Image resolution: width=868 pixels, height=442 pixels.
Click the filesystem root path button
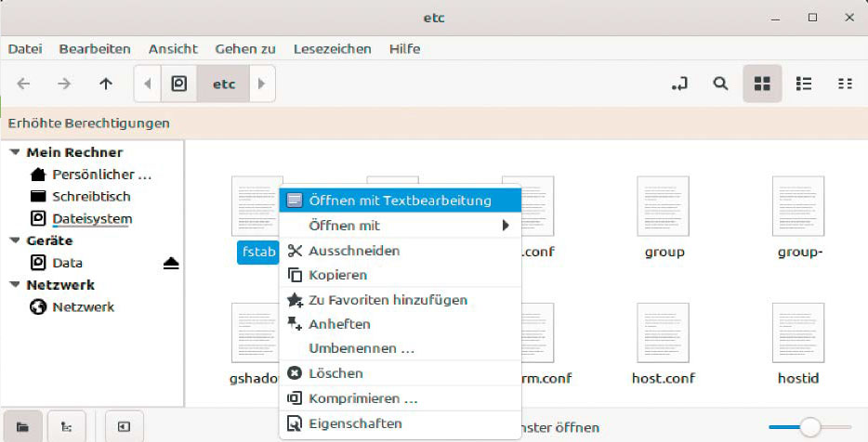click(x=178, y=84)
